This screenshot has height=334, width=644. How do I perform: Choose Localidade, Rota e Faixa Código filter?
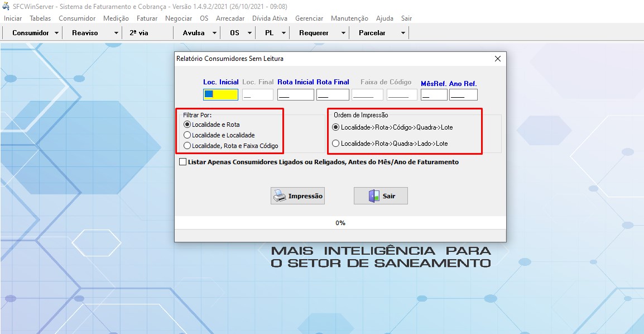[187, 145]
